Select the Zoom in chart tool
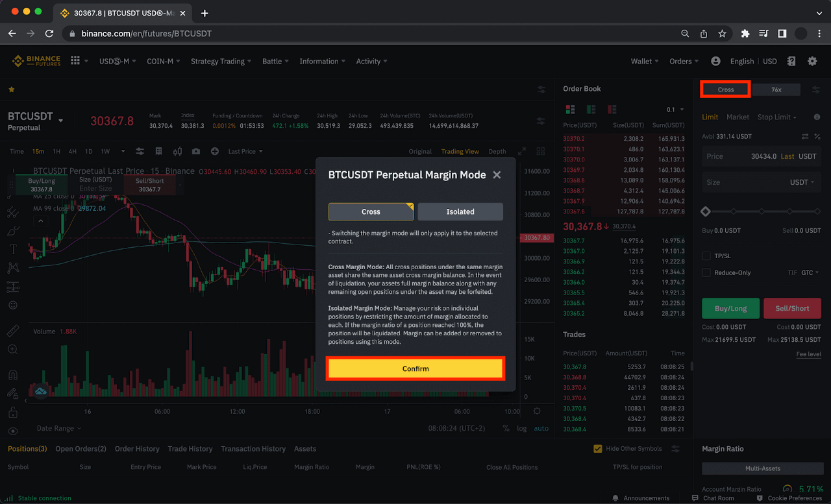 [x=13, y=349]
